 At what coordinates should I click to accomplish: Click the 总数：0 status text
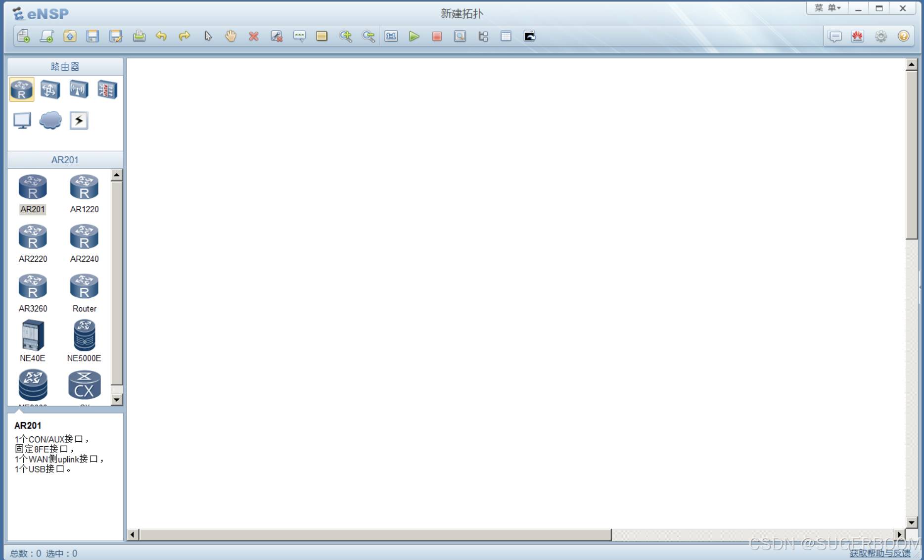click(x=25, y=554)
